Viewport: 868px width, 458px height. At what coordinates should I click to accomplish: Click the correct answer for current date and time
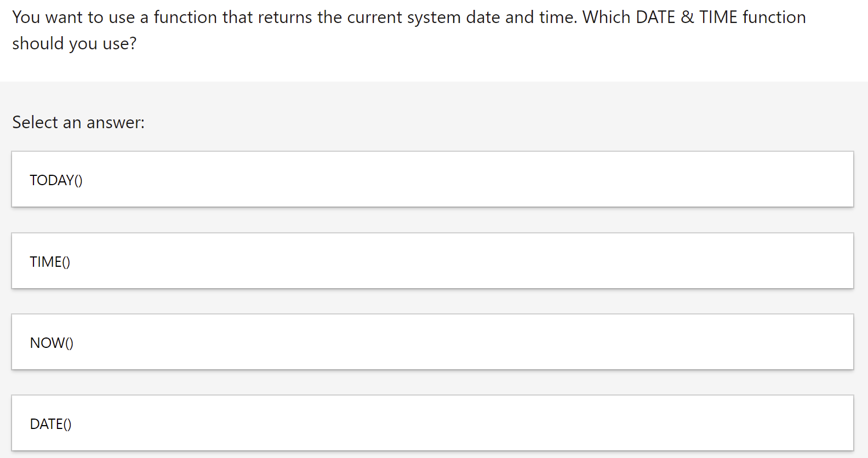pyautogui.click(x=432, y=341)
